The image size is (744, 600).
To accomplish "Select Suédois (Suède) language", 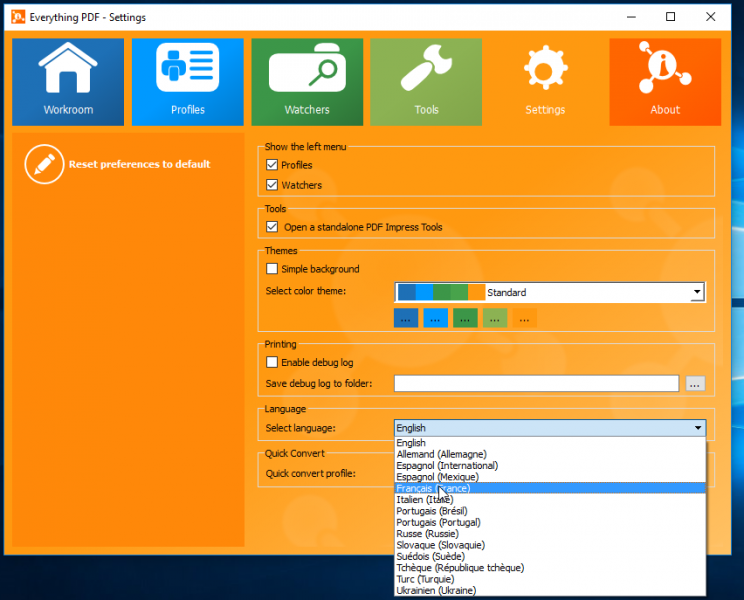I will click(x=550, y=556).
